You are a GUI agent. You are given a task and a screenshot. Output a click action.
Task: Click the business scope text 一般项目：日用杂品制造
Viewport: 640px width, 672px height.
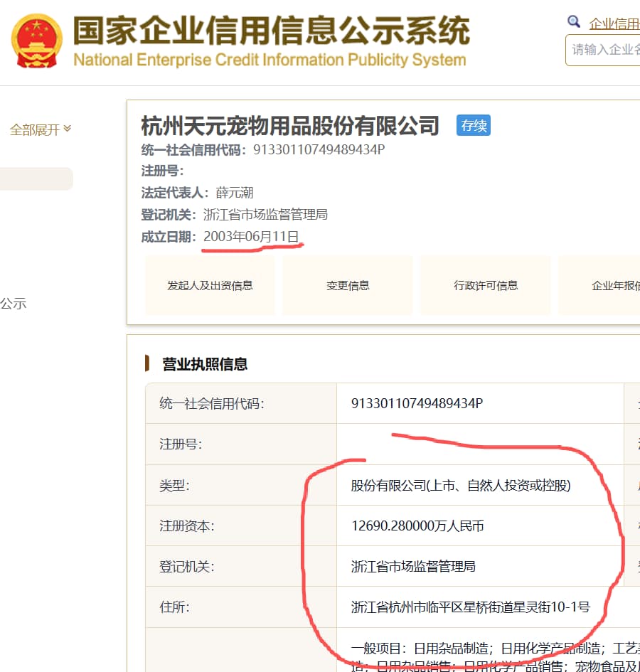(420, 649)
